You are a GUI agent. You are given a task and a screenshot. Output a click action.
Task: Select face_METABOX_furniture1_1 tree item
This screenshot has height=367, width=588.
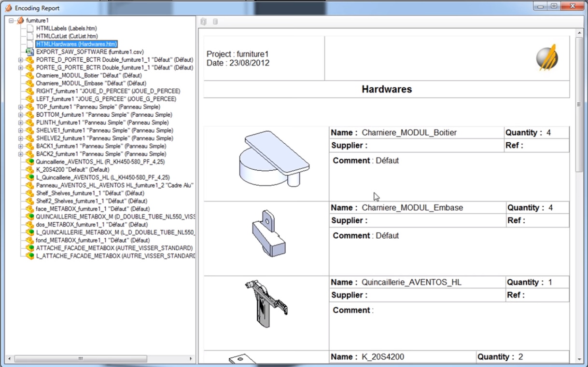[x=92, y=209]
